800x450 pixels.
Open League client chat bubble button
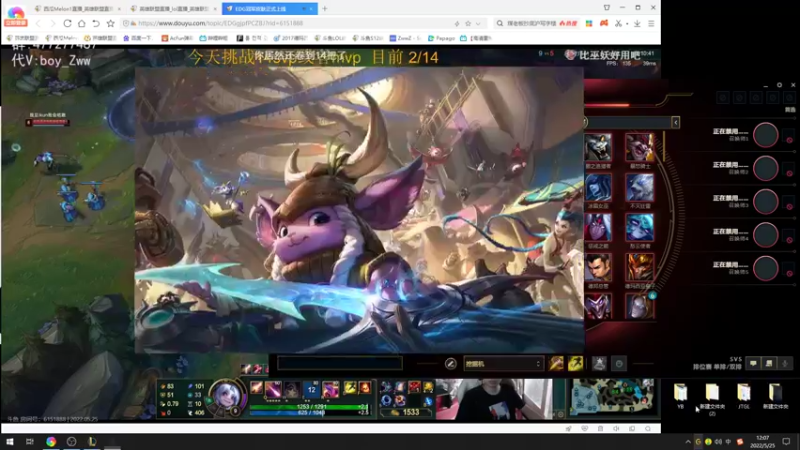pos(753,363)
